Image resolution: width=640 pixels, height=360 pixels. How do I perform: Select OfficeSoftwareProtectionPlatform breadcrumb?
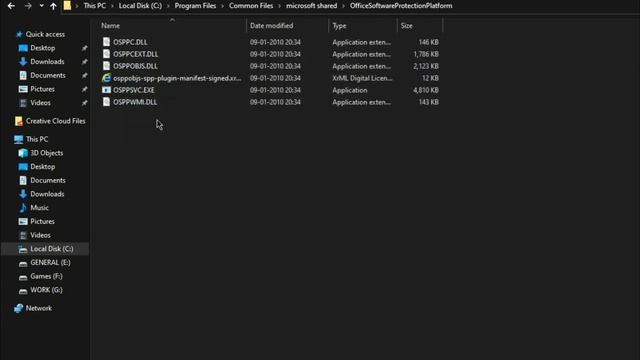click(x=401, y=6)
